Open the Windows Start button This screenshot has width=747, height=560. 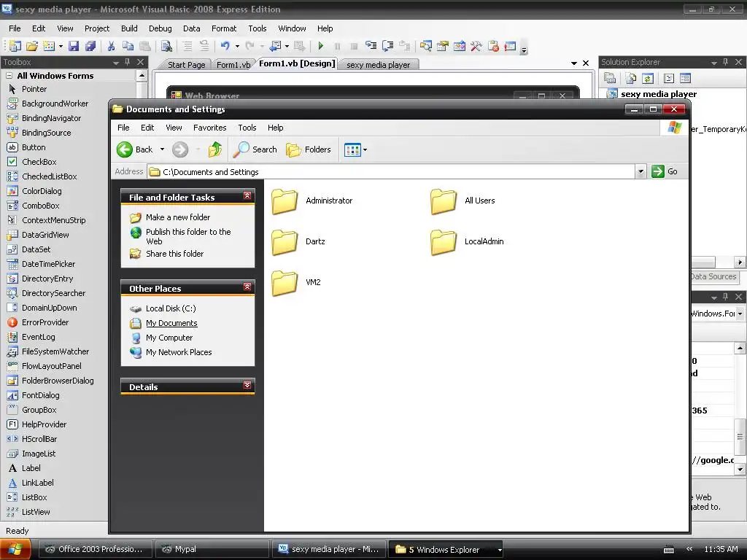pos(15,550)
